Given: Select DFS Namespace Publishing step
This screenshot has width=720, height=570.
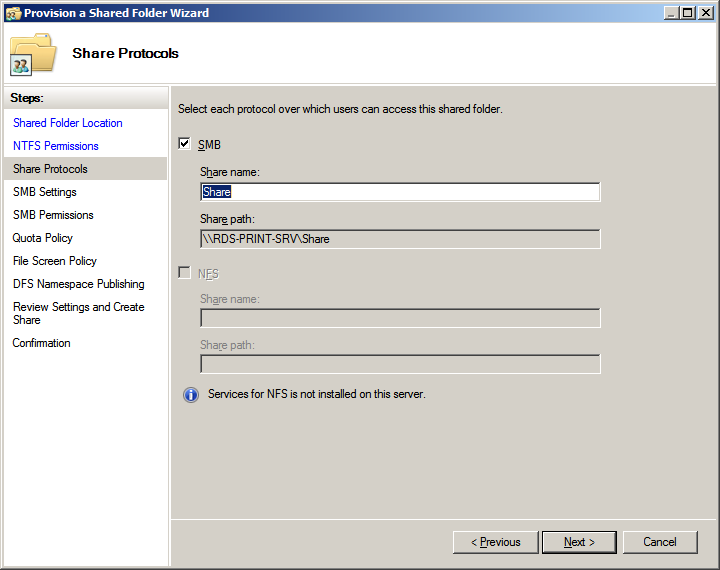Looking at the screenshot, I should (79, 284).
